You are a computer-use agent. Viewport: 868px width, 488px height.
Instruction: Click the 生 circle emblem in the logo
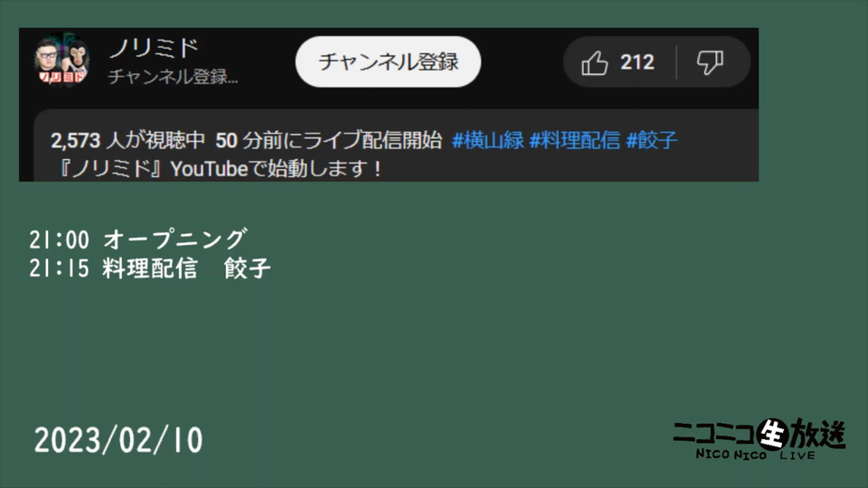pyautogui.click(x=772, y=434)
